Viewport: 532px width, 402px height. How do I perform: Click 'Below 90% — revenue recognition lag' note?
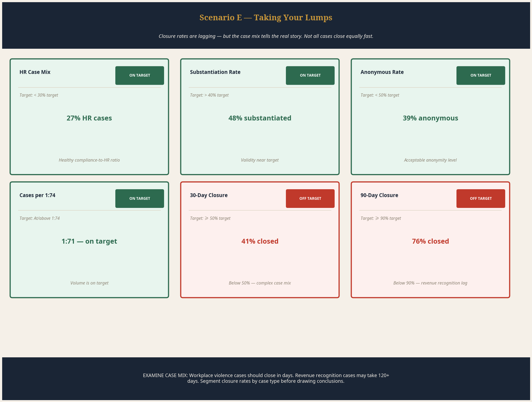tap(430, 283)
